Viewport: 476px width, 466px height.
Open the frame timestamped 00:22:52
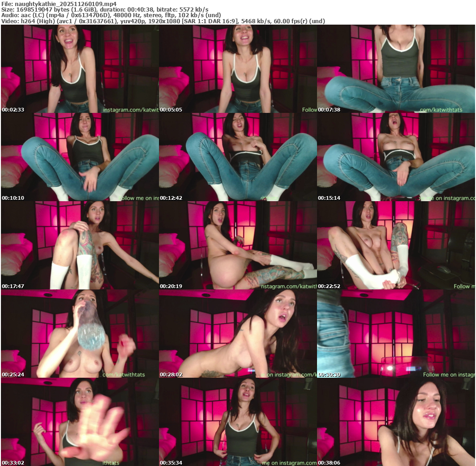coord(396,245)
